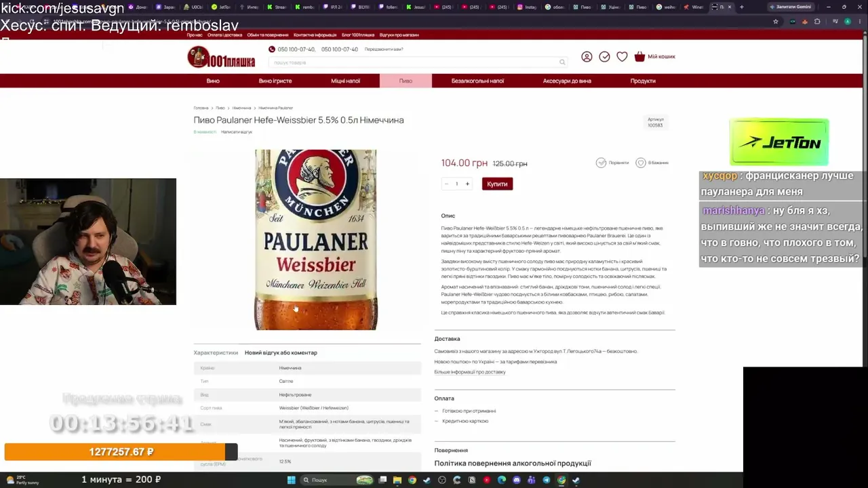Open the Chrome three-dot menu
This screenshot has height=488, width=868.
click(x=859, y=21)
